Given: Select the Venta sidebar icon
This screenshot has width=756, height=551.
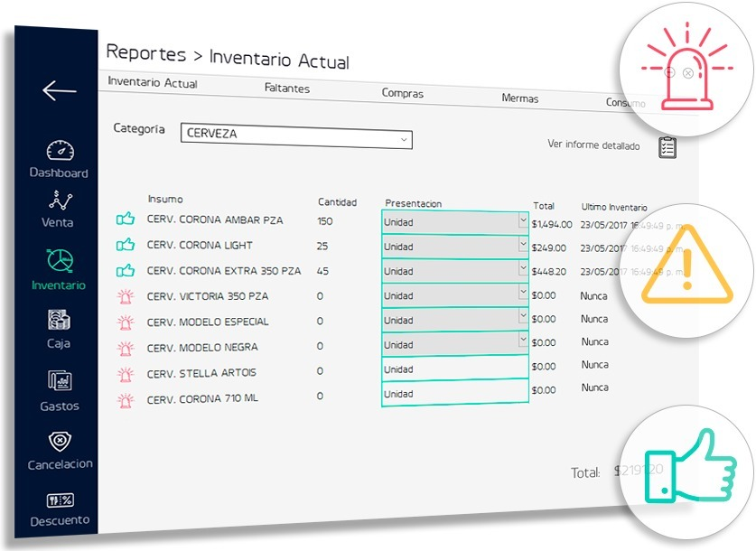Looking at the screenshot, I should [58, 208].
